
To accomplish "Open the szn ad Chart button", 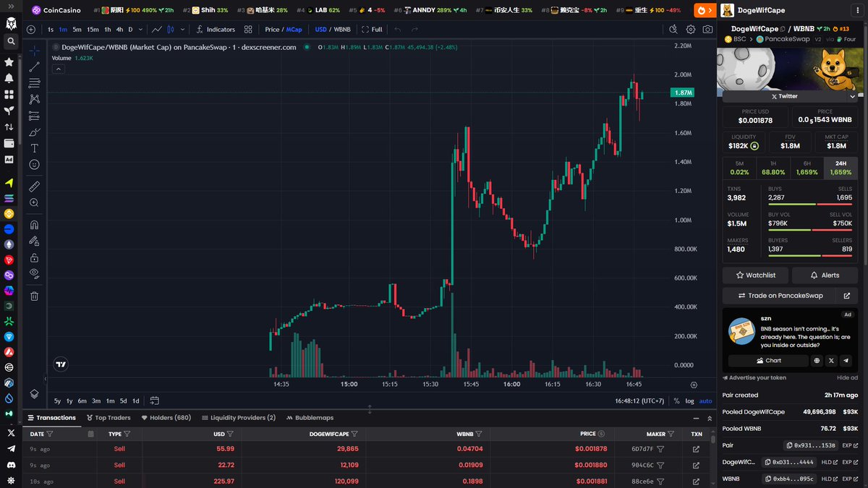I will pos(769,360).
